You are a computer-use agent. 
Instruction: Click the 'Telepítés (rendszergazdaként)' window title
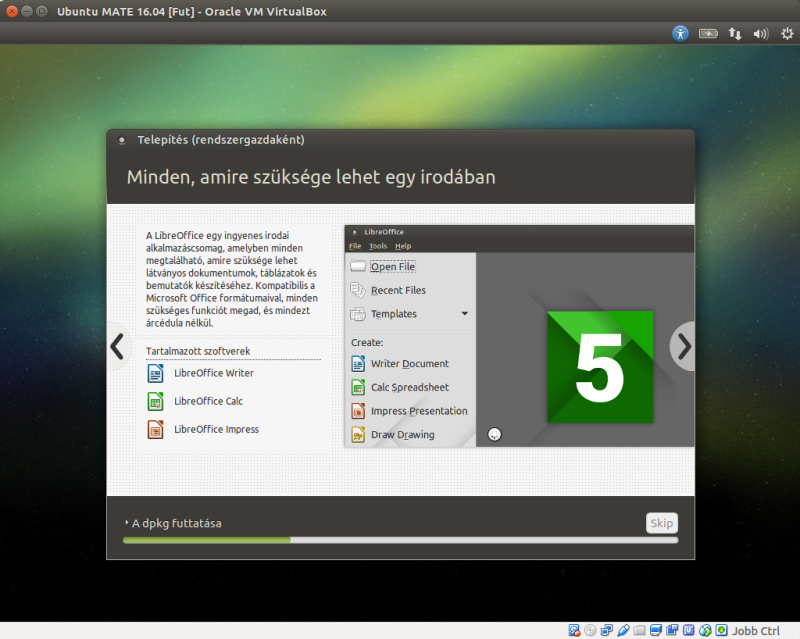(x=221, y=140)
